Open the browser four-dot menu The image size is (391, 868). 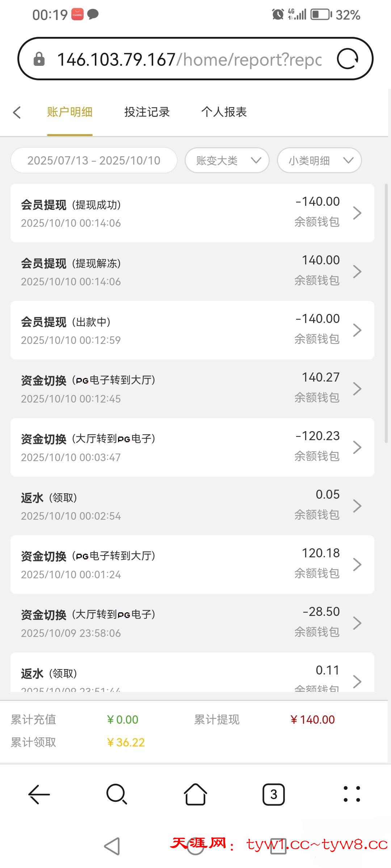352,794
